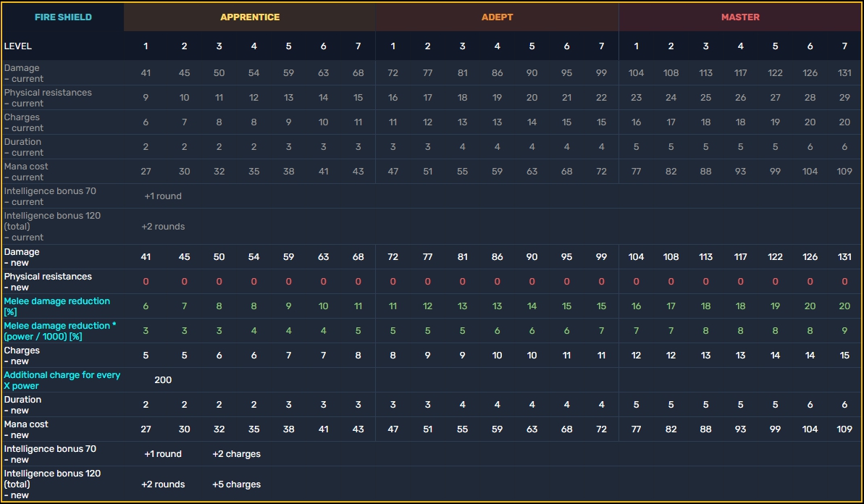The image size is (864, 504).
Task: Click current Damage 41 at Apprentice level 1
Action: pyautogui.click(x=146, y=72)
